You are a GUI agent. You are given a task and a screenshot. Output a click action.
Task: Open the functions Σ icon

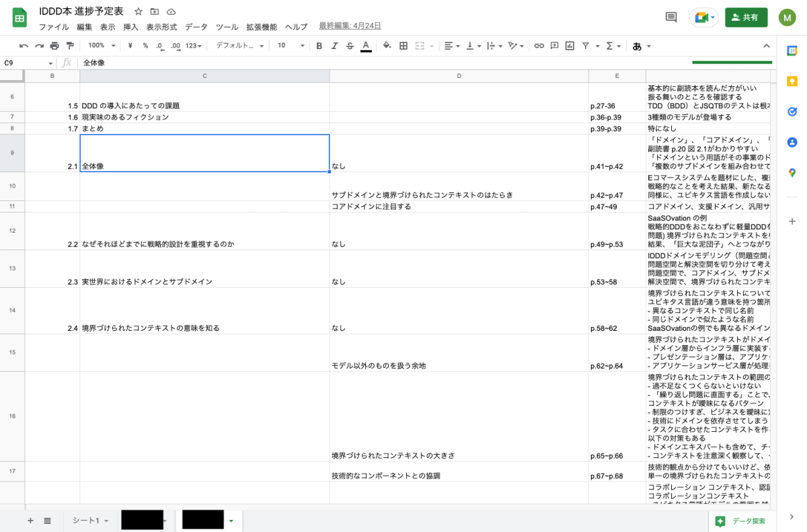[x=609, y=46]
